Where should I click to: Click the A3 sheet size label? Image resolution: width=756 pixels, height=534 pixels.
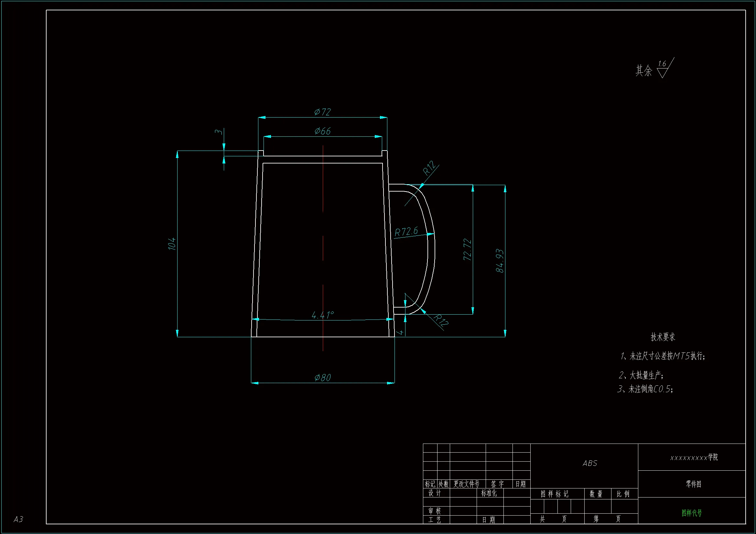tap(18, 519)
